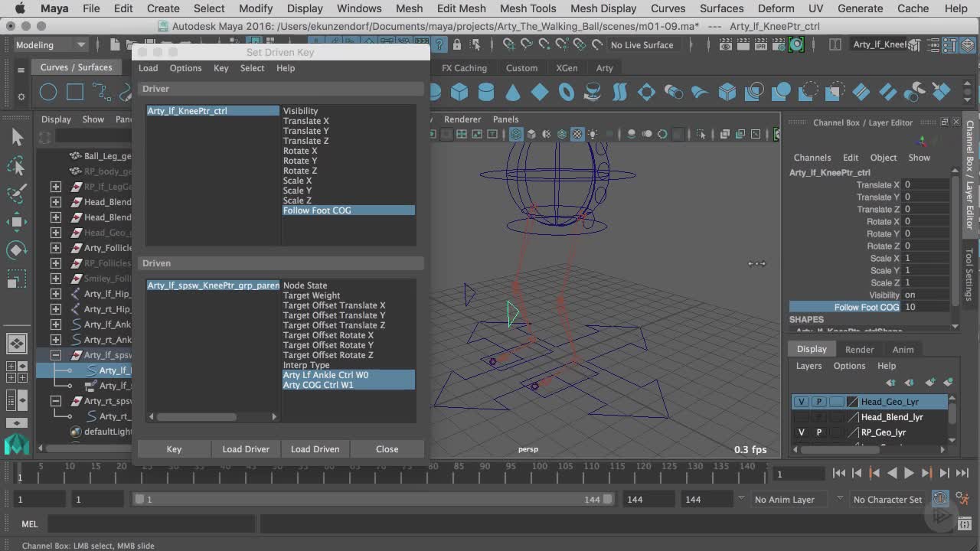980x551 pixels.
Task: Move selected layer up icon
Action: (890, 382)
